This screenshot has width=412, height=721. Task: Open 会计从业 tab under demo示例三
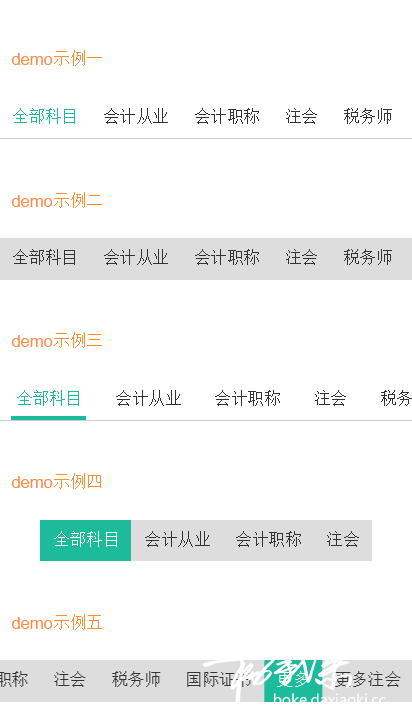click(x=148, y=398)
